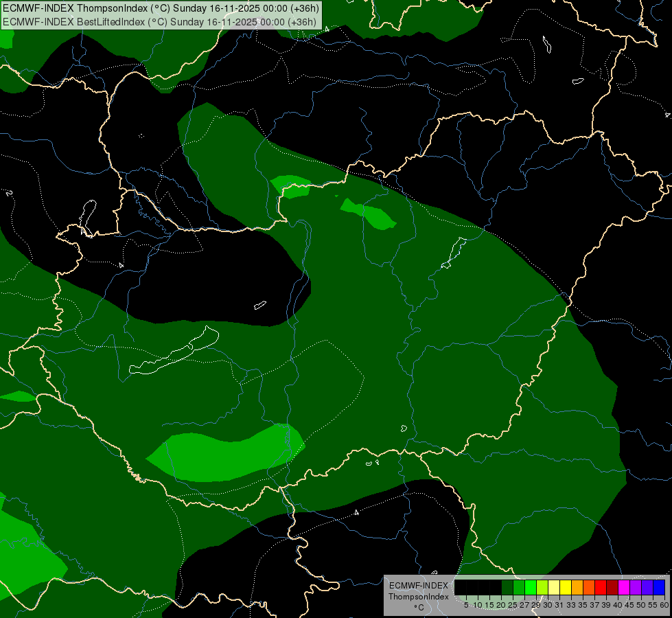This screenshot has width=672, height=618.
Task: Pick the yellow 31–33 legend swatch
Action: point(566,588)
